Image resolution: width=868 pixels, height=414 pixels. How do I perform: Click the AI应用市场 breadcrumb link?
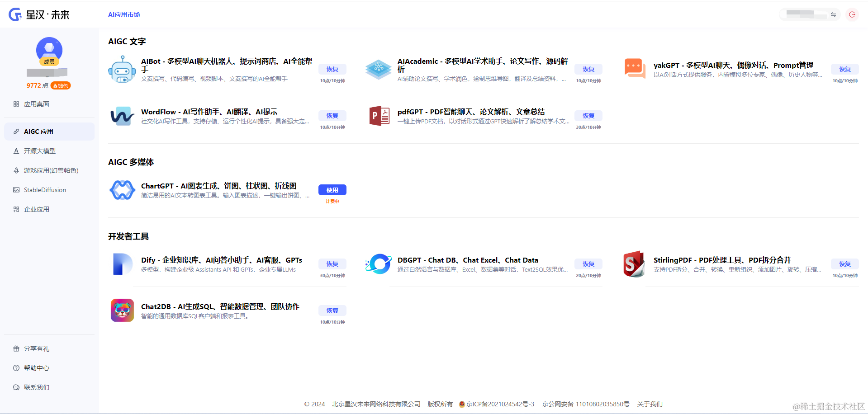coord(124,14)
